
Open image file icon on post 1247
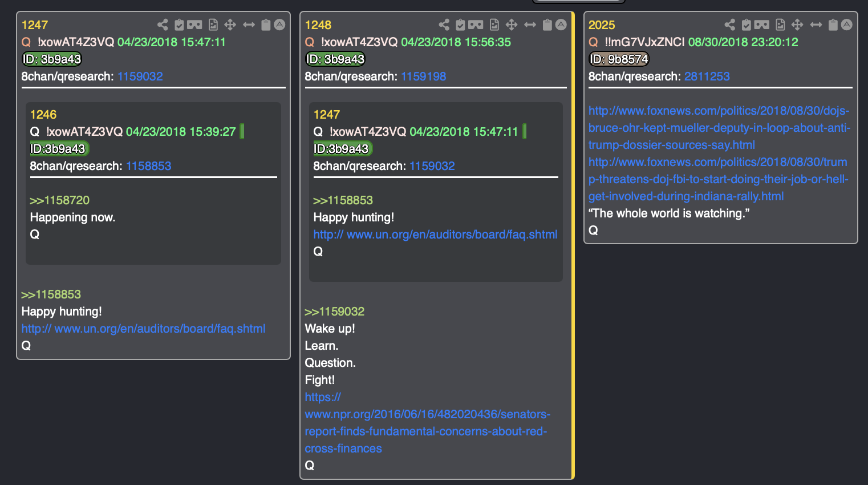click(213, 25)
